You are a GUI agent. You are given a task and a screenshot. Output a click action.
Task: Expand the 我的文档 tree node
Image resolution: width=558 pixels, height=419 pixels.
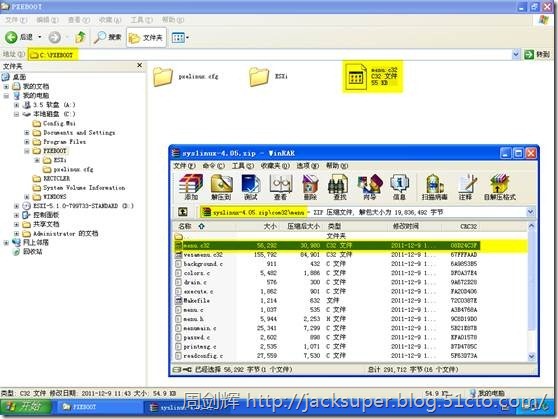pos(6,87)
